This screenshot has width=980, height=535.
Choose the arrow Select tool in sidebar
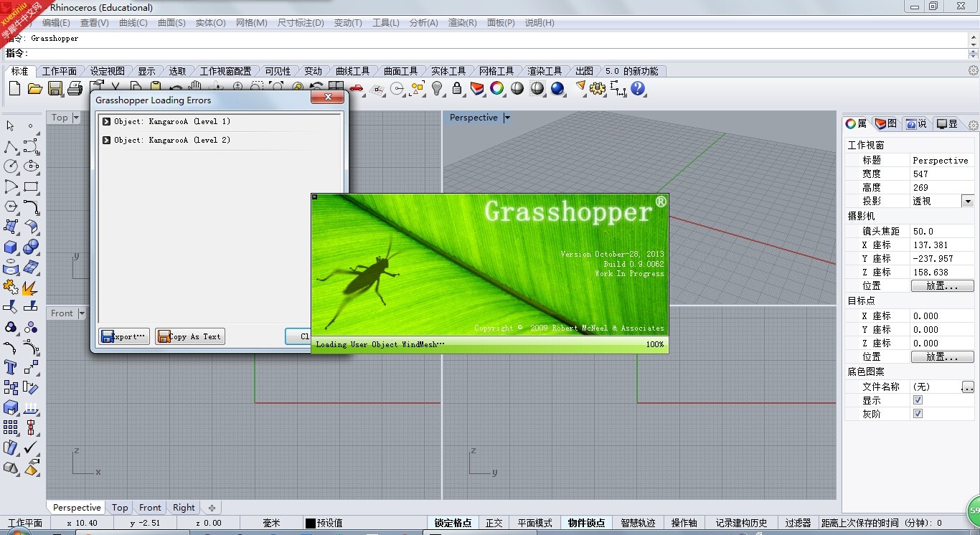pyautogui.click(x=11, y=126)
